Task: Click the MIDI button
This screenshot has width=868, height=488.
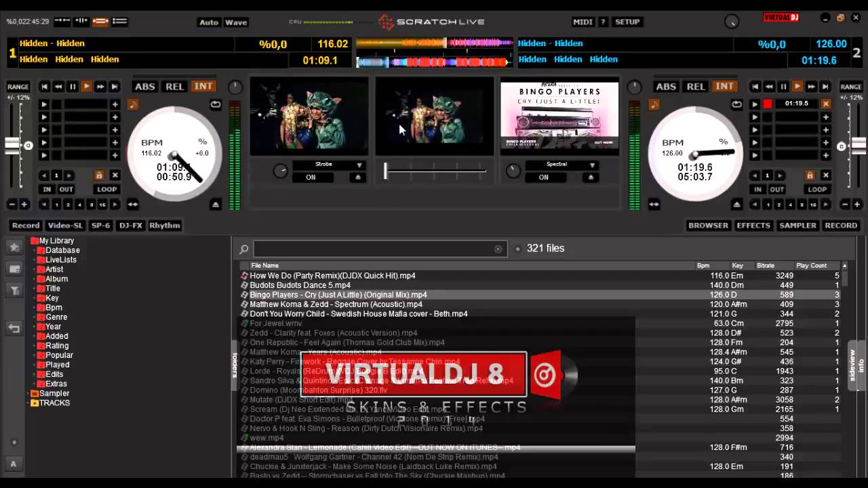Action: [x=583, y=22]
